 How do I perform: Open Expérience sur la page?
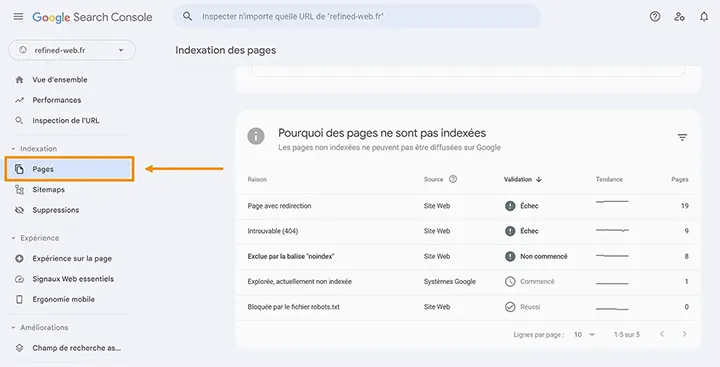point(72,259)
